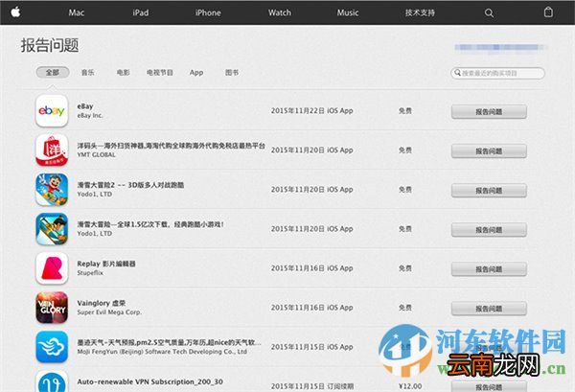
Task: Click the eBay Inc. developer name
Action: [90, 116]
